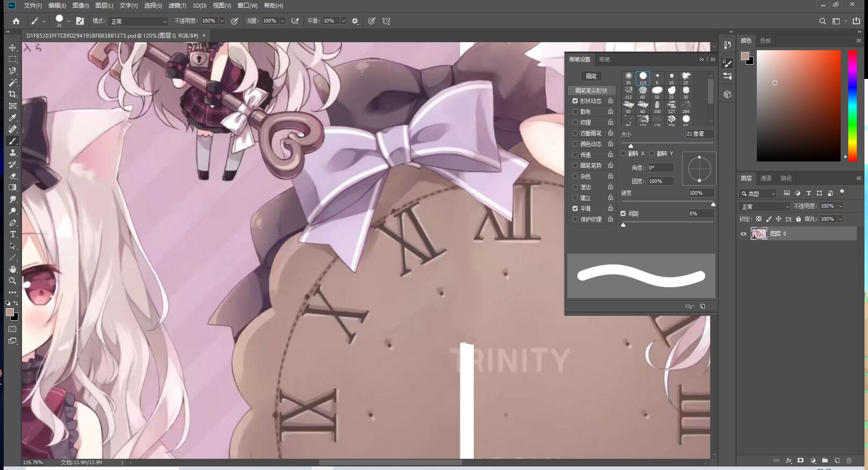Select the Path Selection tool
This screenshot has width=868, height=470.
pos(13,246)
